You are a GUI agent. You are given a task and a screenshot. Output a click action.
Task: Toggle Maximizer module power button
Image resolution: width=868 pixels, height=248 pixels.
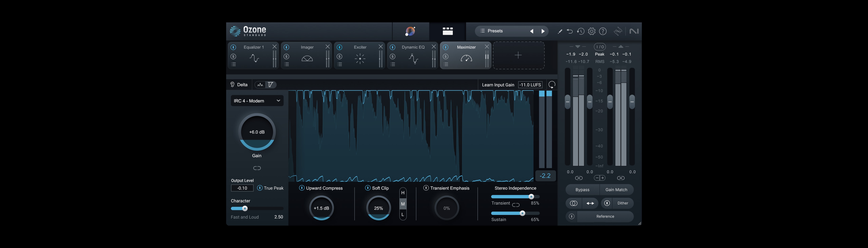446,47
